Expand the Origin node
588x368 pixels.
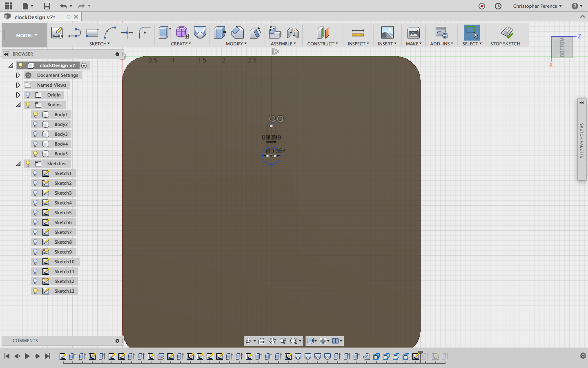(18, 95)
